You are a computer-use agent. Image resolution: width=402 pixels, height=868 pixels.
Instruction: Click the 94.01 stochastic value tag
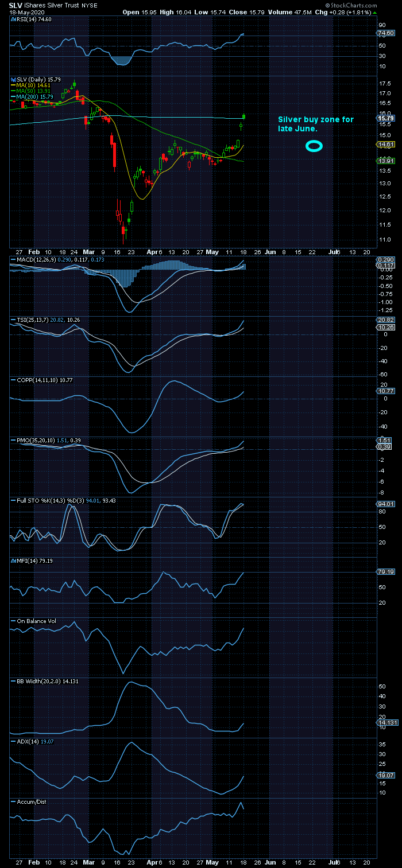(385, 504)
